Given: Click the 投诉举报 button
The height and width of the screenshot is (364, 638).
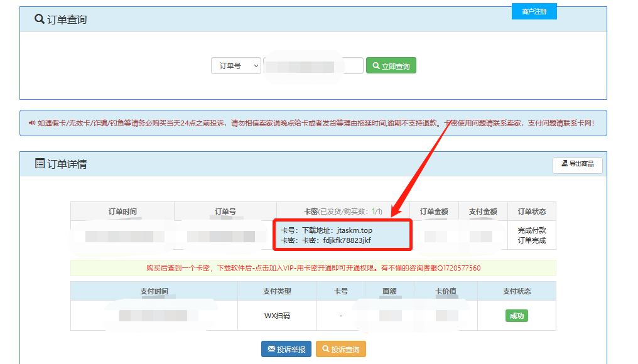Looking at the screenshot, I should pyautogui.click(x=286, y=349).
